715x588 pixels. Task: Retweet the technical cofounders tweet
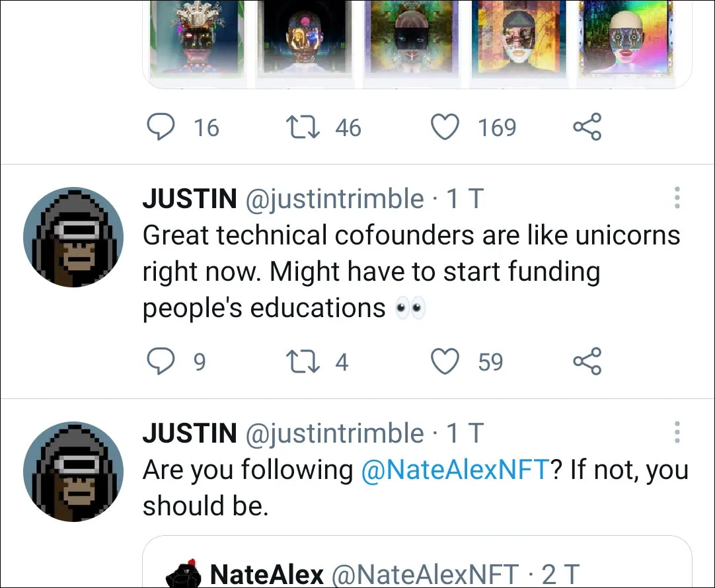[x=303, y=361]
